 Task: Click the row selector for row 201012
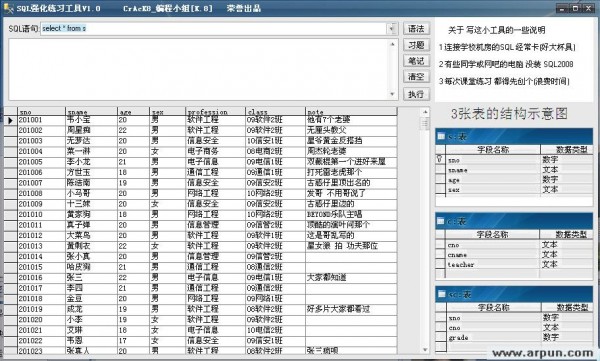coord(10,235)
